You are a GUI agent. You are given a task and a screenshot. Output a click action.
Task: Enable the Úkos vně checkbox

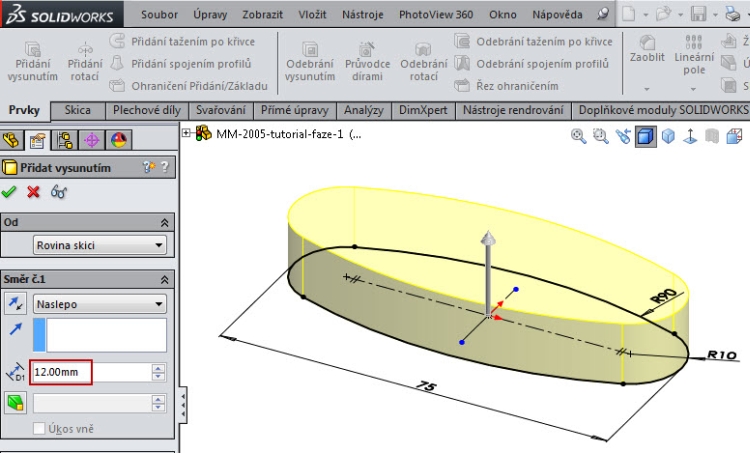39,429
